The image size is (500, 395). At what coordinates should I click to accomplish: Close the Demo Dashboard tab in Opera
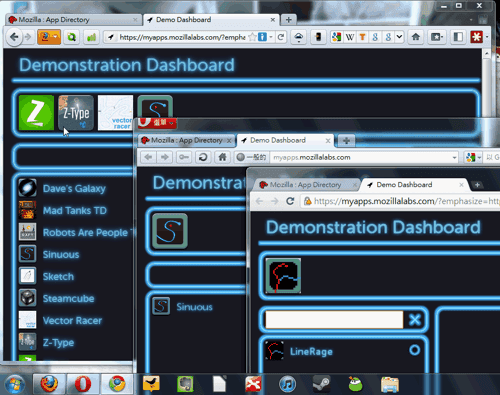point(328,141)
